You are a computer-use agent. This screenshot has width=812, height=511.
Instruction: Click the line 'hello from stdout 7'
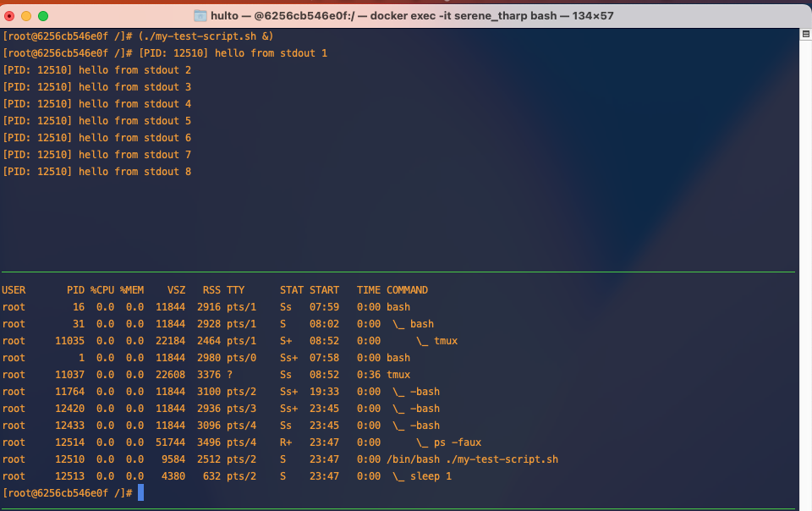point(134,155)
